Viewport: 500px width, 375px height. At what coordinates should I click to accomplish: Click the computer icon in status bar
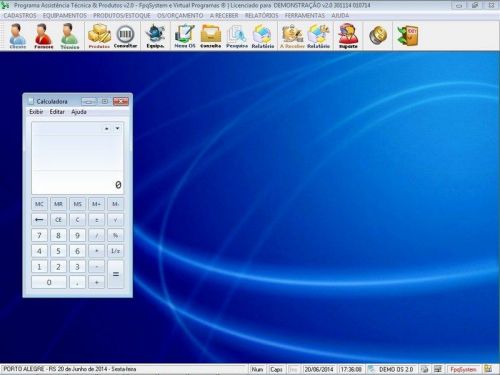tap(438, 369)
